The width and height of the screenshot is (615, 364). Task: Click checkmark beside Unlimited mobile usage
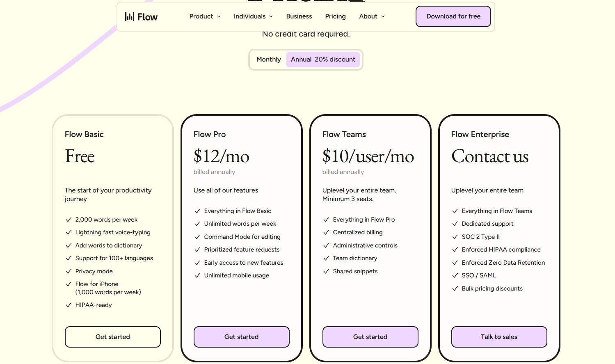pyautogui.click(x=197, y=276)
